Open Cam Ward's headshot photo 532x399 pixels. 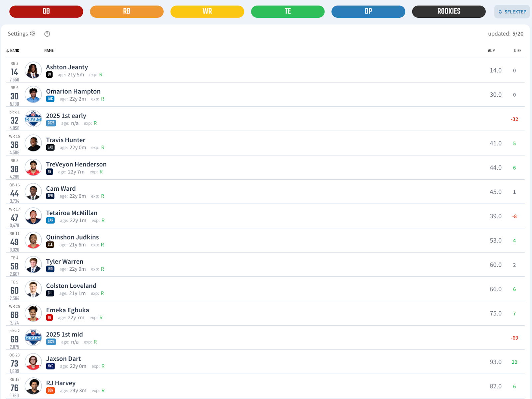[33, 192]
